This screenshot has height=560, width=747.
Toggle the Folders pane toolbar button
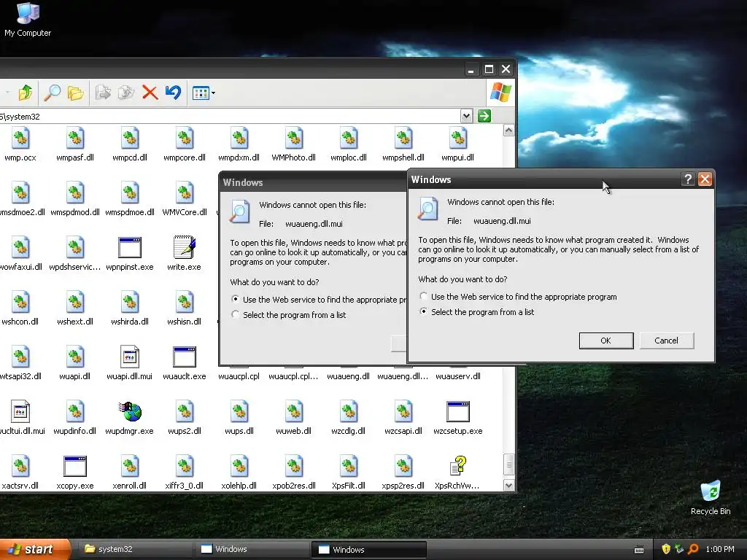coord(75,93)
